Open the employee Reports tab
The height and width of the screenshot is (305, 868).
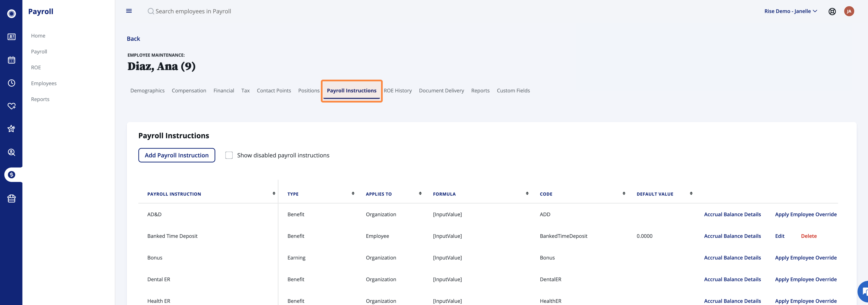480,91
